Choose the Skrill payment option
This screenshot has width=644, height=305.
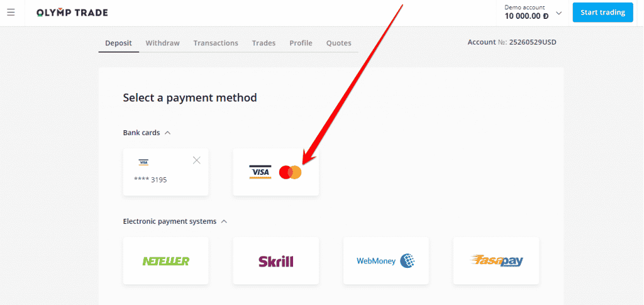(275, 261)
